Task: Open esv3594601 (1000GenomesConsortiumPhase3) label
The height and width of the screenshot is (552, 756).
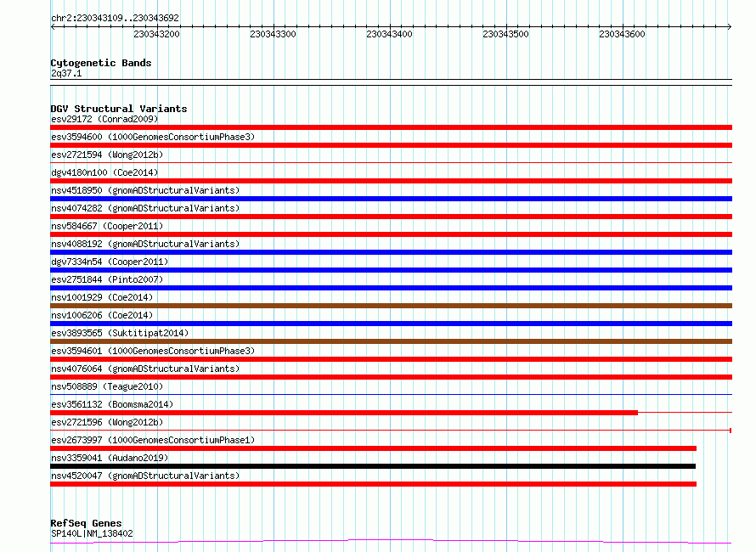Action: pyautogui.click(x=153, y=351)
